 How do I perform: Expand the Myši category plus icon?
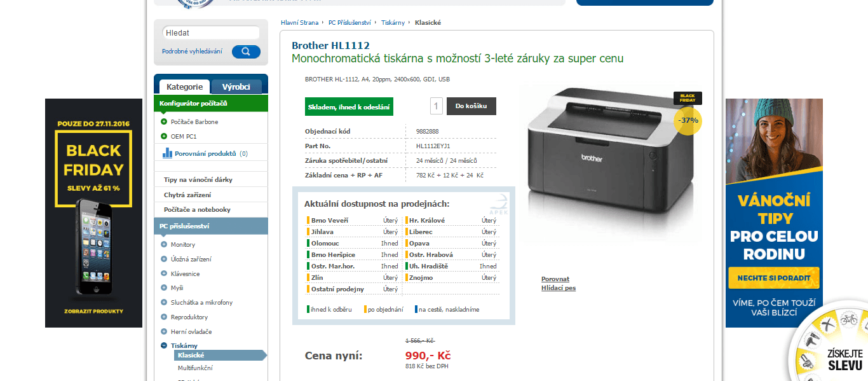[164, 287]
